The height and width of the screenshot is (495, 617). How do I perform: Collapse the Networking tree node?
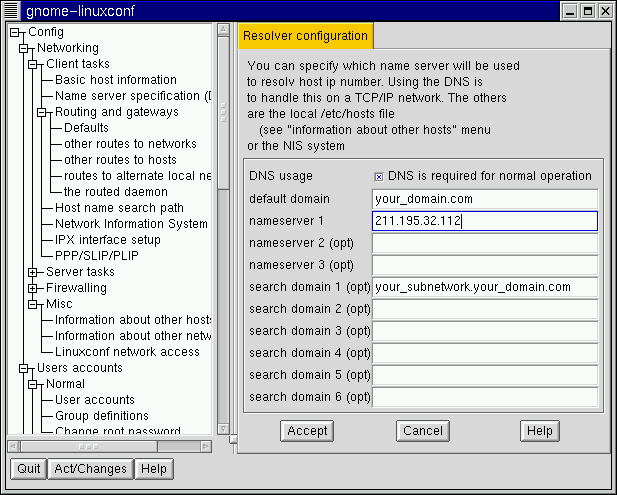click(x=24, y=48)
